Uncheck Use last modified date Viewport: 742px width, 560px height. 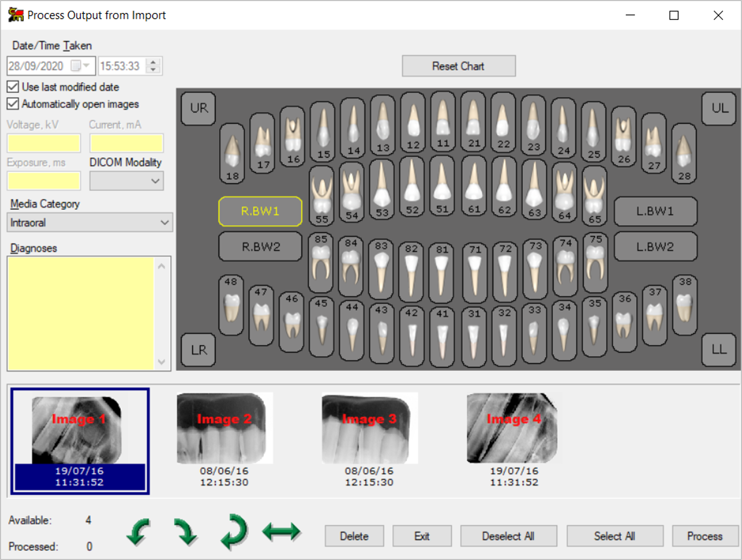click(x=13, y=87)
